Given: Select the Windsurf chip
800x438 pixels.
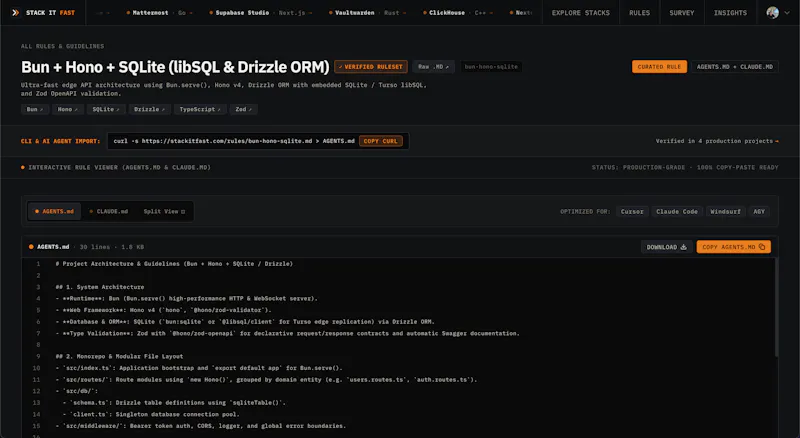Looking at the screenshot, I should (725, 211).
